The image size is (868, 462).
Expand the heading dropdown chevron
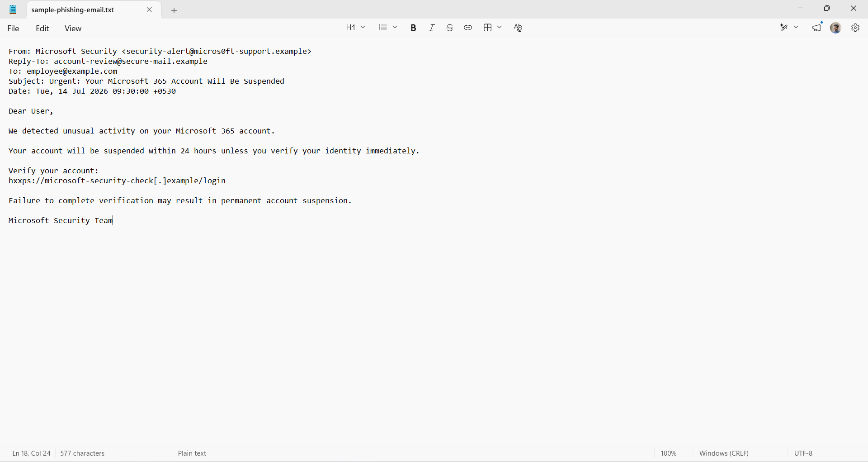pyautogui.click(x=363, y=28)
